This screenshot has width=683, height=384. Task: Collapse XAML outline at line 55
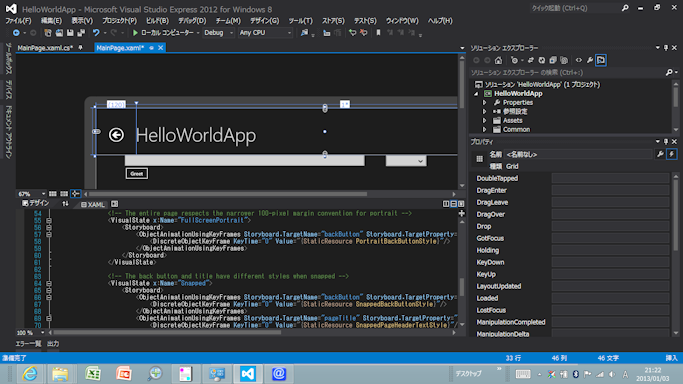(x=49, y=221)
